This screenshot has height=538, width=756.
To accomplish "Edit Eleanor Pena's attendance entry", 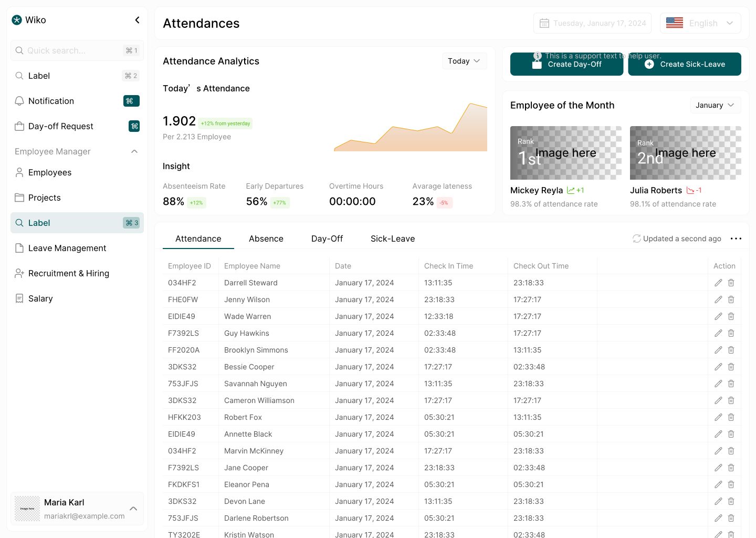I will tap(718, 484).
